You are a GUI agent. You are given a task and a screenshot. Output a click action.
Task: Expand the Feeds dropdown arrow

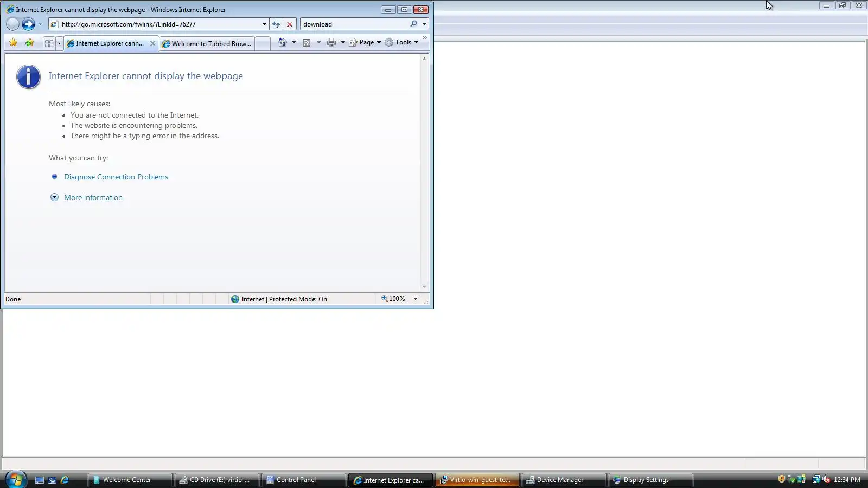318,42
